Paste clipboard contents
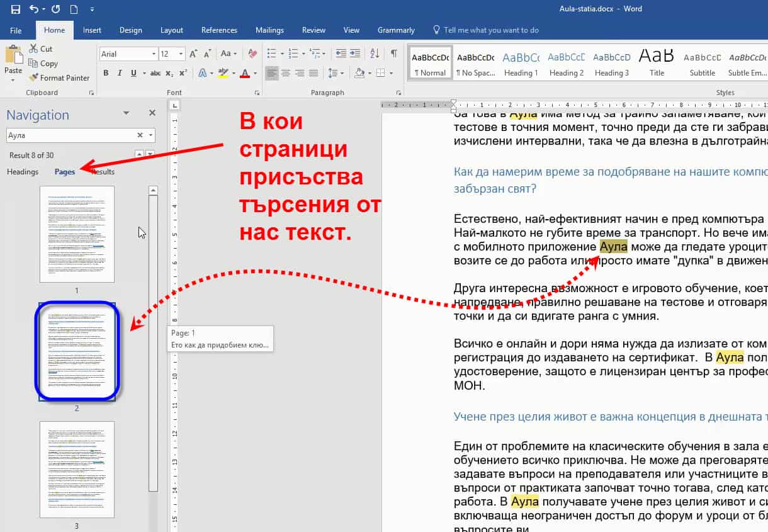The image size is (768, 532). coord(13,60)
